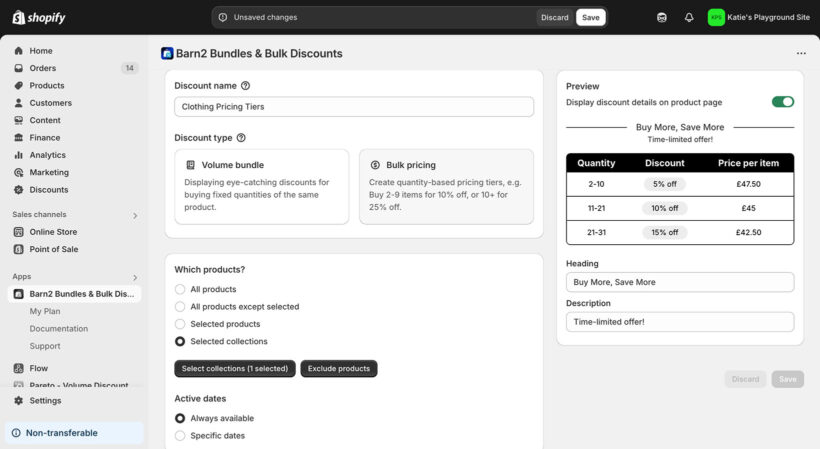Click the Discount name input field
820x449 pixels.
(354, 107)
